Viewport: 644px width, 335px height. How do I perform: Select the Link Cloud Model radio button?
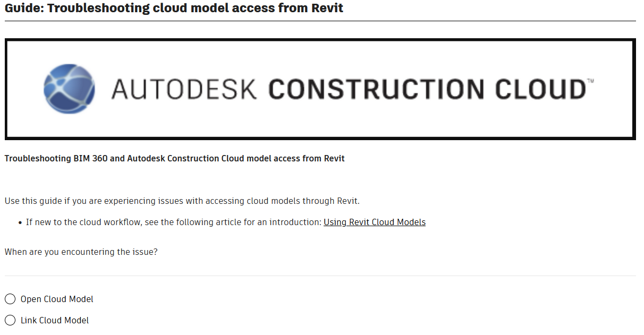(x=10, y=320)
